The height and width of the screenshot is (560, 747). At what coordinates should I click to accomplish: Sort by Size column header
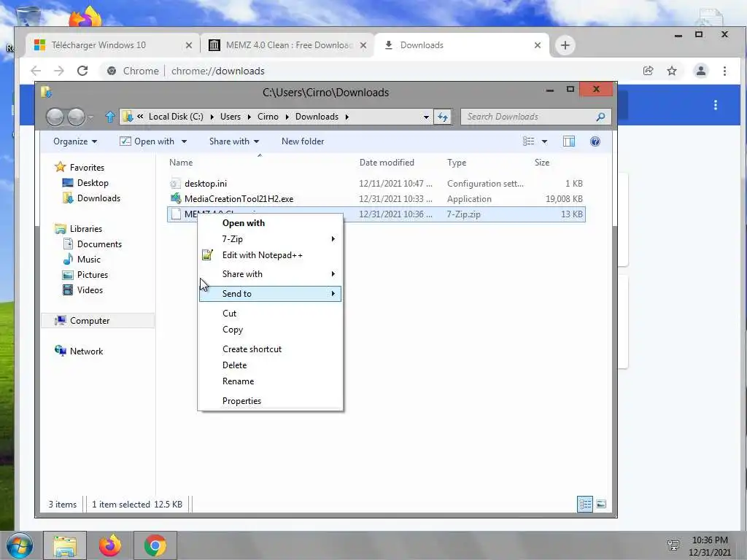point(542,163)
